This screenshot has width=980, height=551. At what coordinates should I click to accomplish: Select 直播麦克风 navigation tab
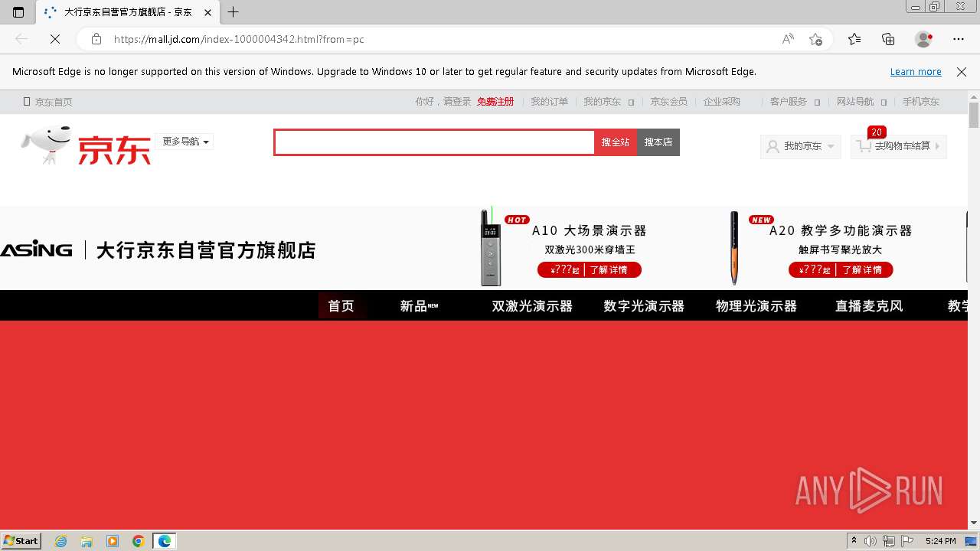(x=869, y=305)
